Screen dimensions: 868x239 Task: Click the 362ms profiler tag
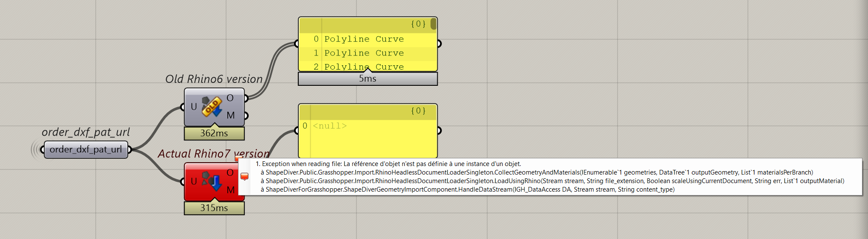pos(214,133)
